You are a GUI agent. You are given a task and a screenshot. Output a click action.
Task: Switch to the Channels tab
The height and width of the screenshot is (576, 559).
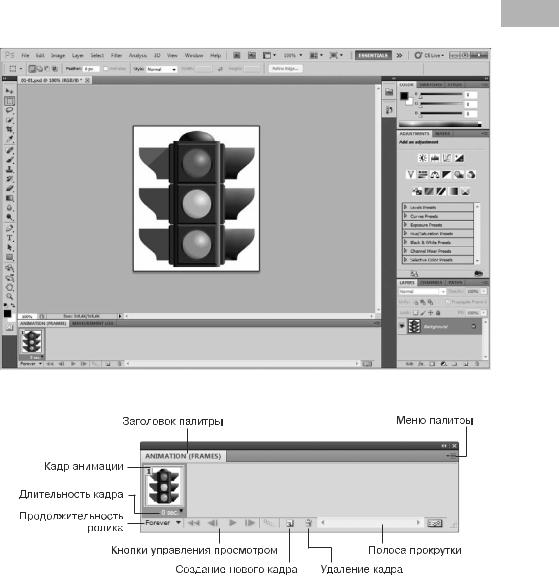431,282
